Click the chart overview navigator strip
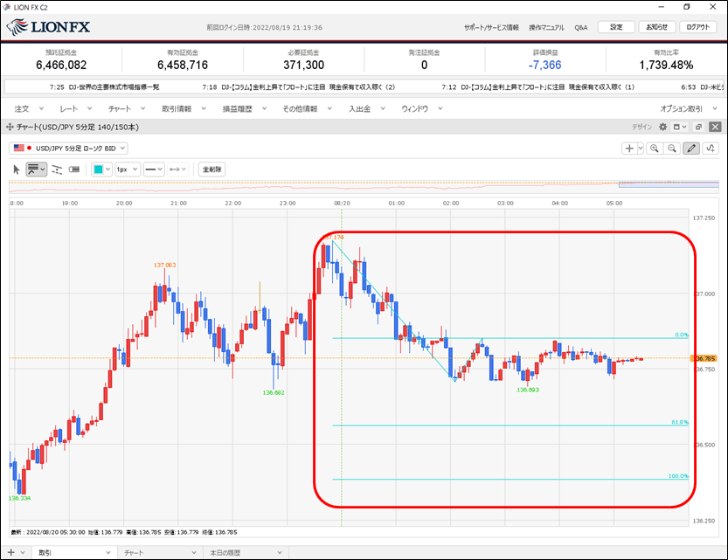Image resolution: width=728 pixels, height=560 pixels. point(364,187)
